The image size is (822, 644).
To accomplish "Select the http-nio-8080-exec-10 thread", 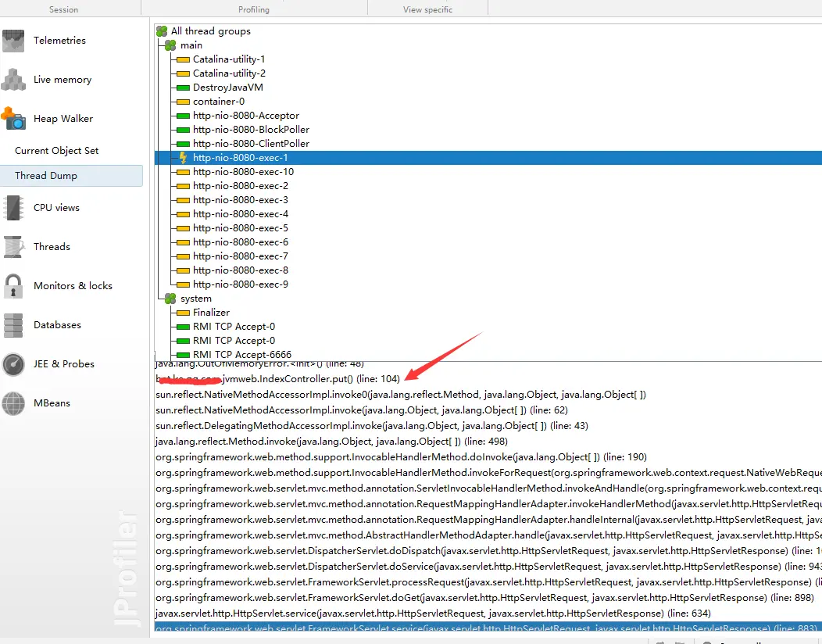I will click(243, 172).
